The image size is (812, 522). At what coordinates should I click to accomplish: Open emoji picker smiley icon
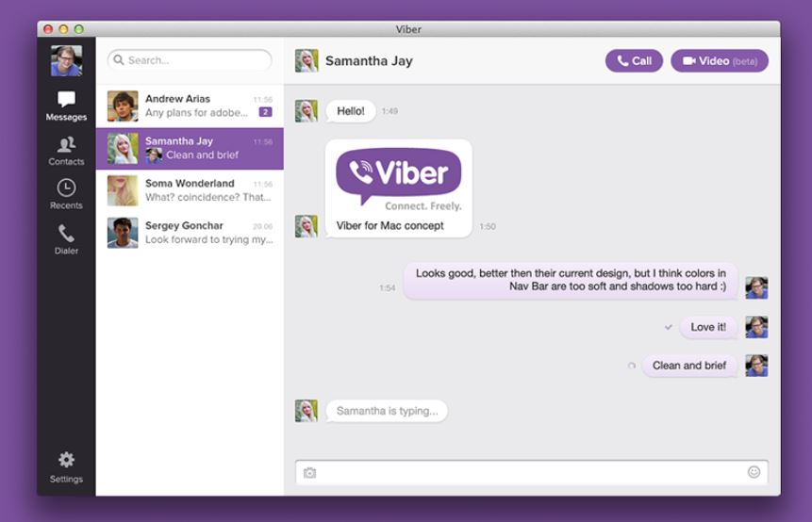point(754,472)
